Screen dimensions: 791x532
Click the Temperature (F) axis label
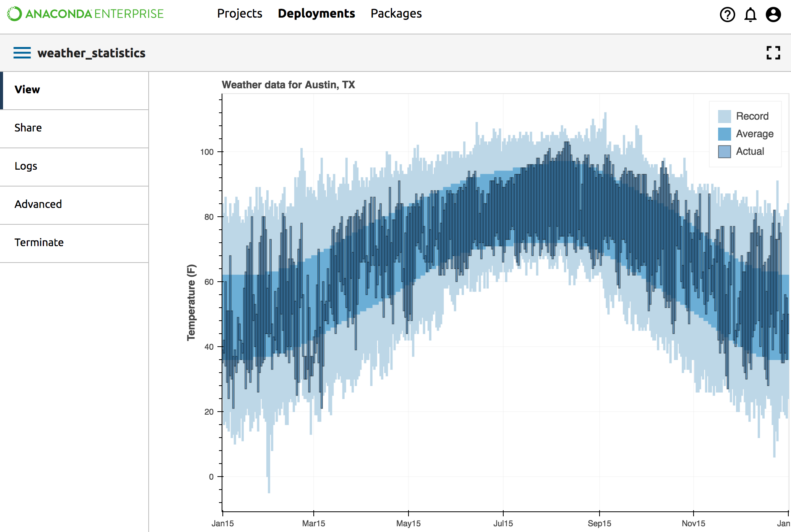(x=191, y=302)
